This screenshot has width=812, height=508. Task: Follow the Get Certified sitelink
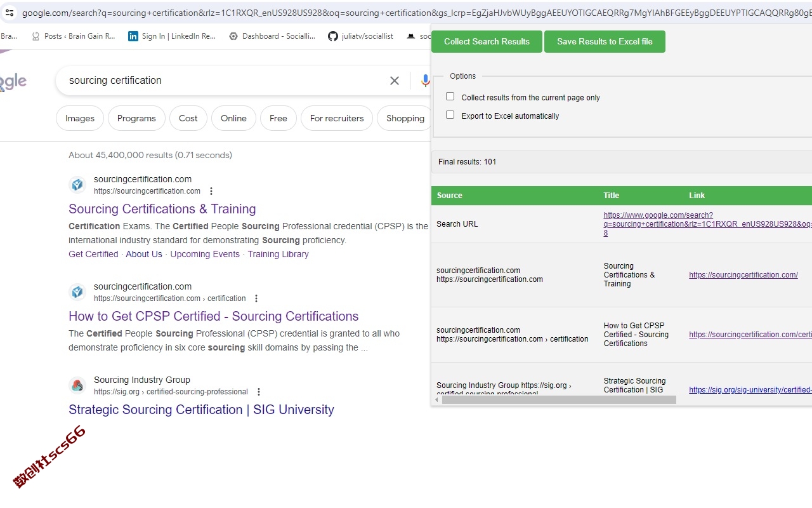point(93,254)
